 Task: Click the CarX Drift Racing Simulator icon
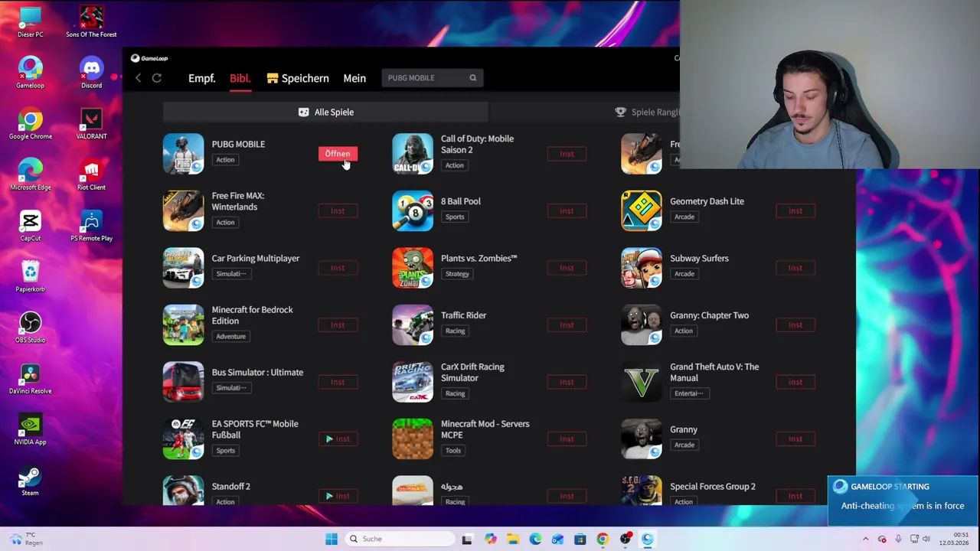(413, 382)
